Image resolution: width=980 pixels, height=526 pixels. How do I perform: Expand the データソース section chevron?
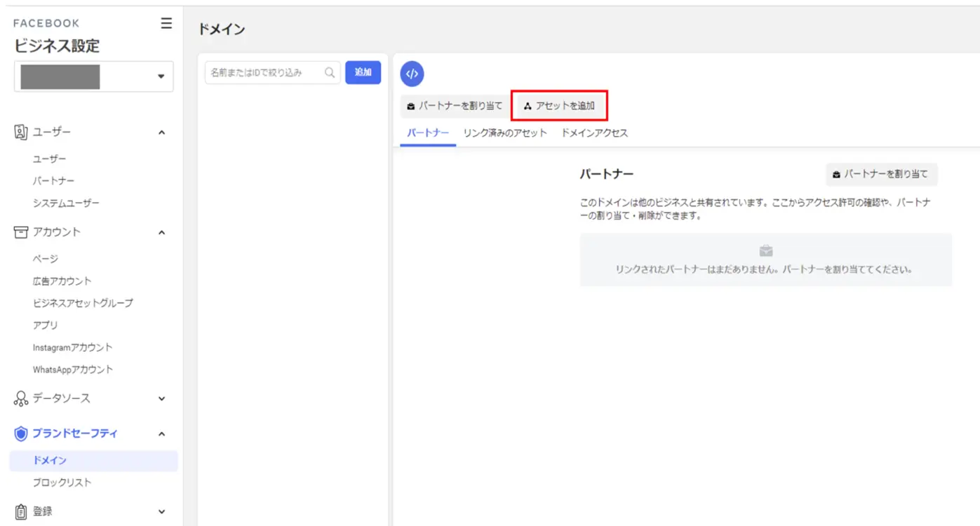click(x=161, y=398)
